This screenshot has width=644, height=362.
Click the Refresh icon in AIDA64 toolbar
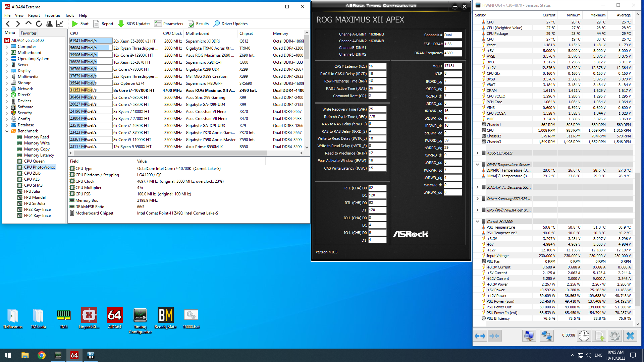click(x=39, y=24)
